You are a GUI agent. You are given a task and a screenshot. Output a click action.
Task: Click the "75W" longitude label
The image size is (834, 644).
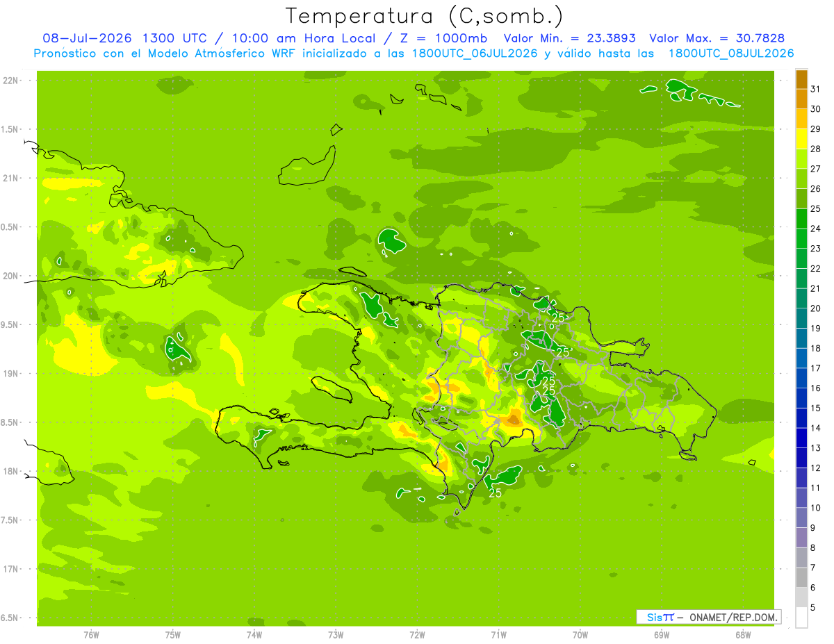point(173,635)
